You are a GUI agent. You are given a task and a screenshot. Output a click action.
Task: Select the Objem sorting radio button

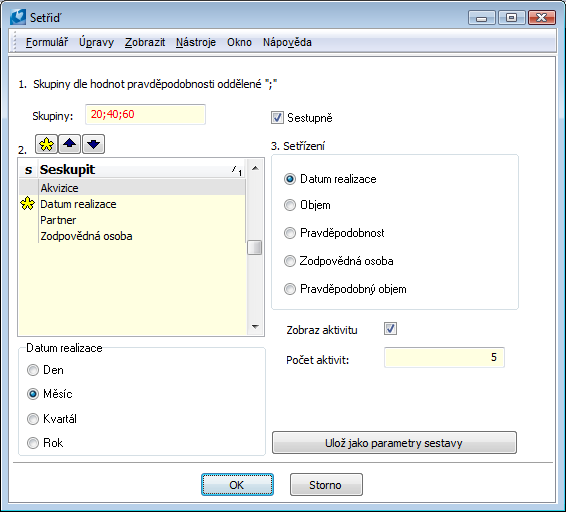(290, 205)
